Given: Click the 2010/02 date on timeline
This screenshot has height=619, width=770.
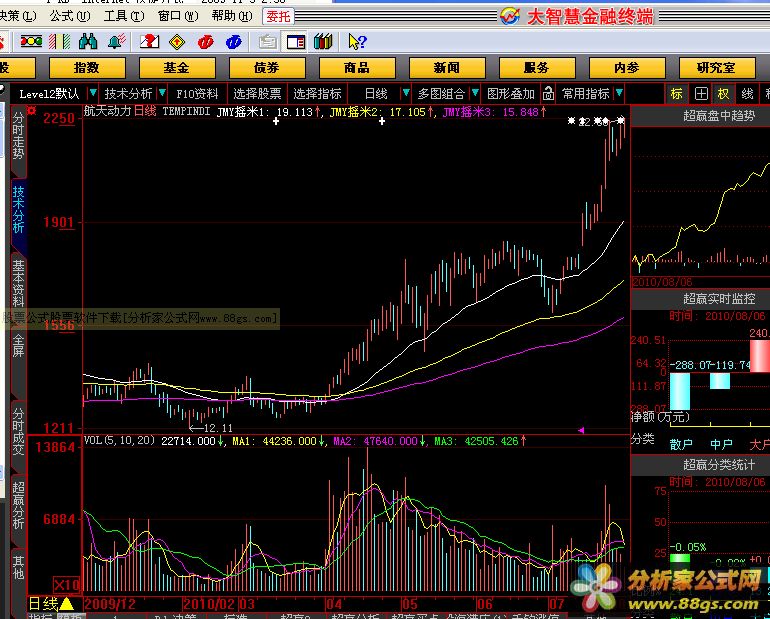Looking at the screenshot, I should coord(210,604).
